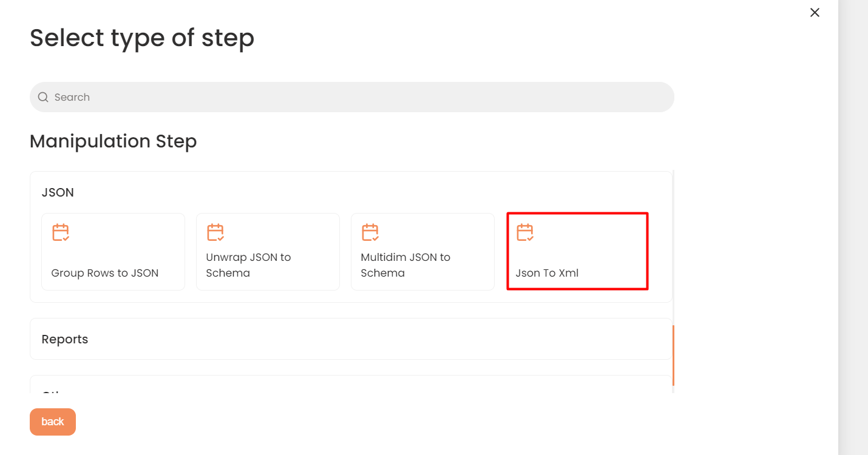The width and height of the screenshot is (868, 455).
Task: Click the gray scrollbar track above the thumb
Action: coord(674,243)
